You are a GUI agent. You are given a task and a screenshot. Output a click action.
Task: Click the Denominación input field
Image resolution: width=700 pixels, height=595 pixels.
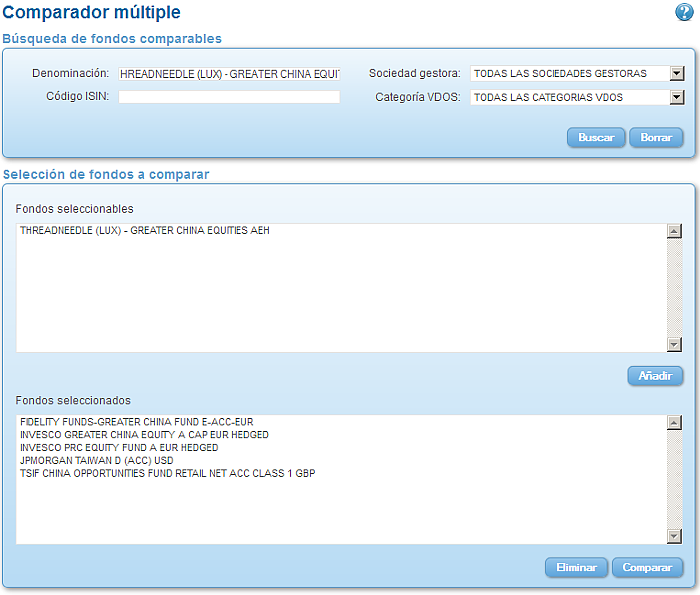[x=229, y=74]
